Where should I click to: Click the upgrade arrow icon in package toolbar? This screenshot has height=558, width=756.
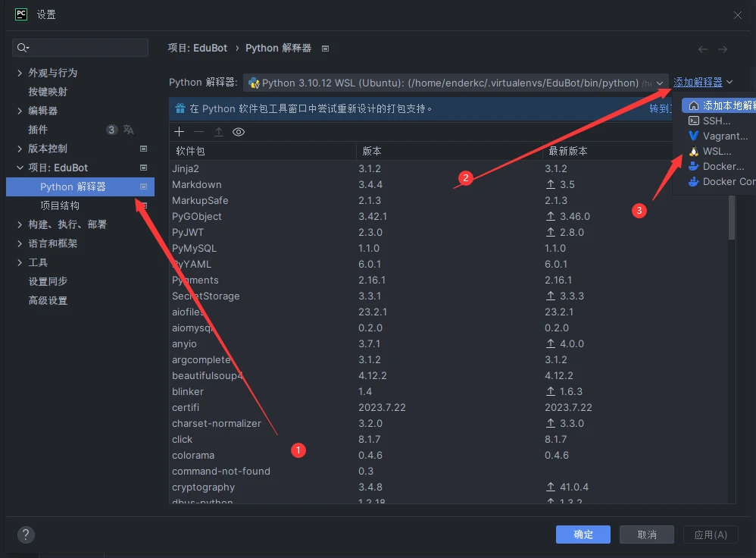tap(218, 132)
